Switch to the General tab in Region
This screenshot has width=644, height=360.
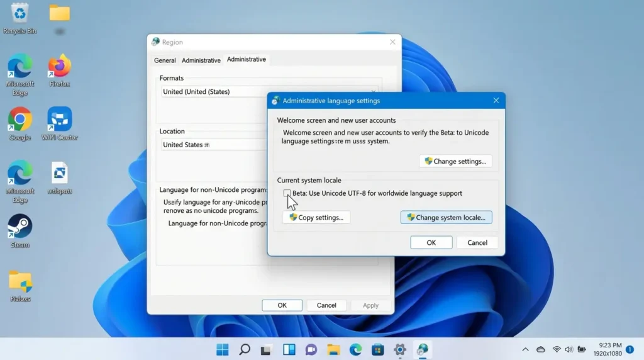tap(165, 60)
